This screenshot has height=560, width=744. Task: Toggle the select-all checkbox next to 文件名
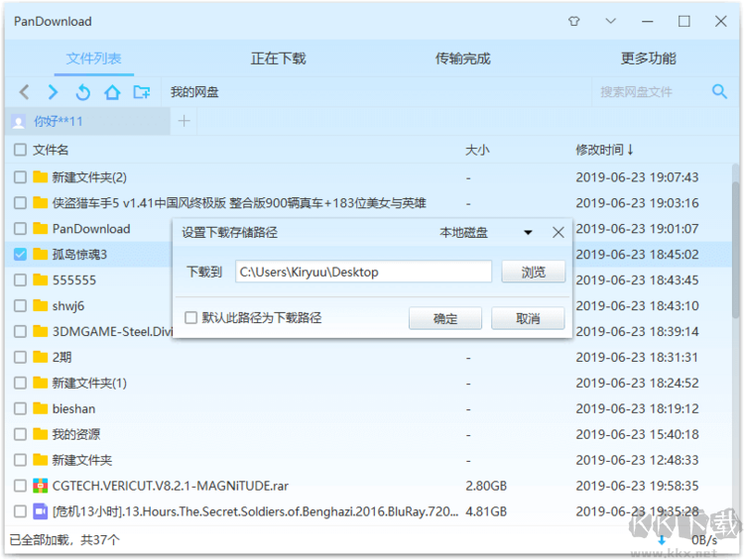tap(20, 150)
